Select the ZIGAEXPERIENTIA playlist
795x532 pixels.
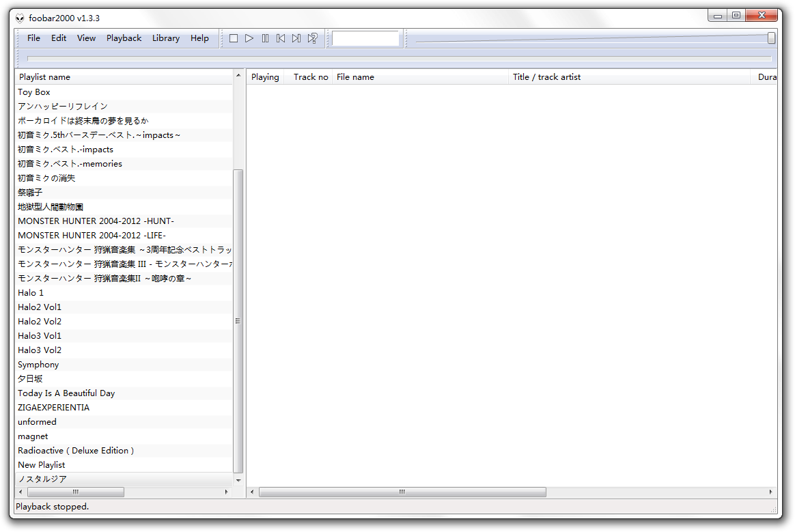pos(124,407)
